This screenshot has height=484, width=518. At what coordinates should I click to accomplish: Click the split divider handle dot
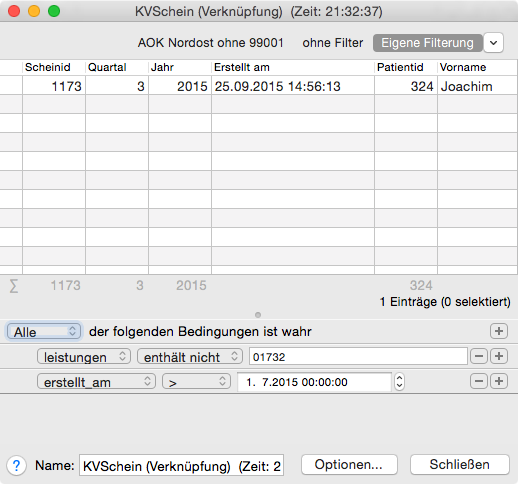pos(258,315)
